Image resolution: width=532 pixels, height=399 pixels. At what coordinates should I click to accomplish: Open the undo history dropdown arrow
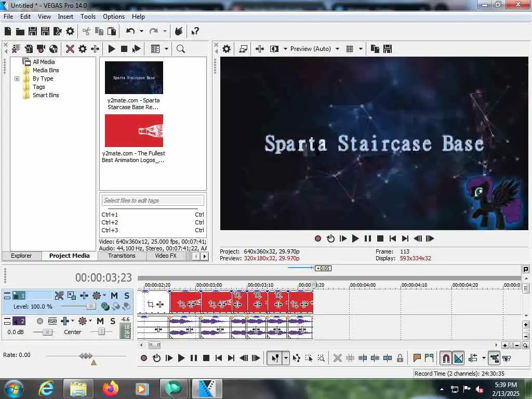(x=141, y=31)
